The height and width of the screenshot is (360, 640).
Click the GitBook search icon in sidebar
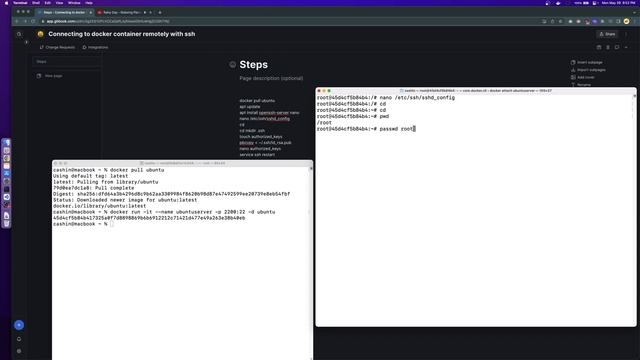[19, 34]
